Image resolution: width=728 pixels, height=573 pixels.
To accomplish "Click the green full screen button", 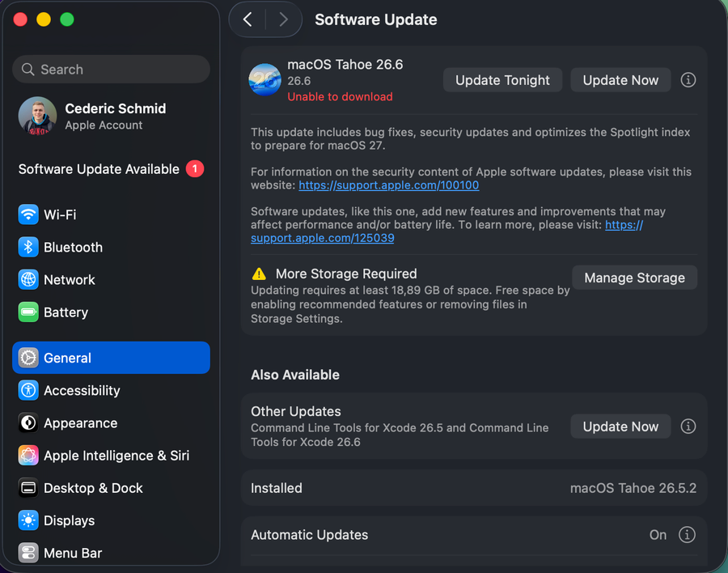I will [x=67, y=19].
